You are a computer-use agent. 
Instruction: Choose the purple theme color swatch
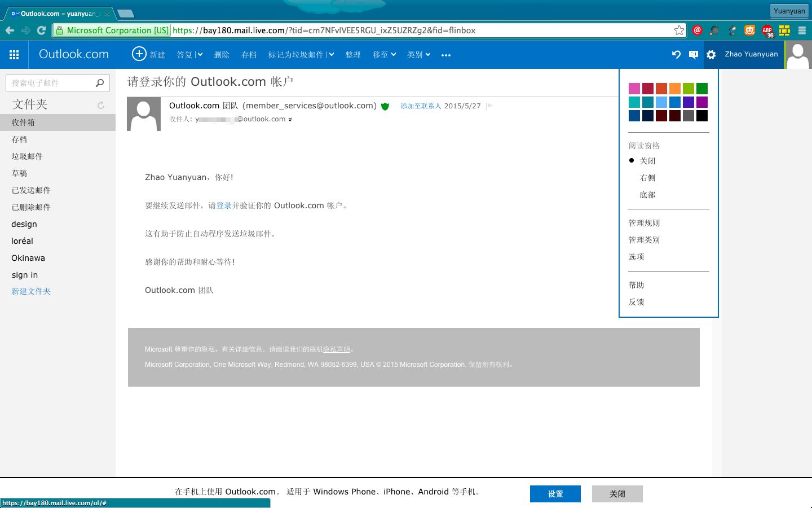[702, 102]
